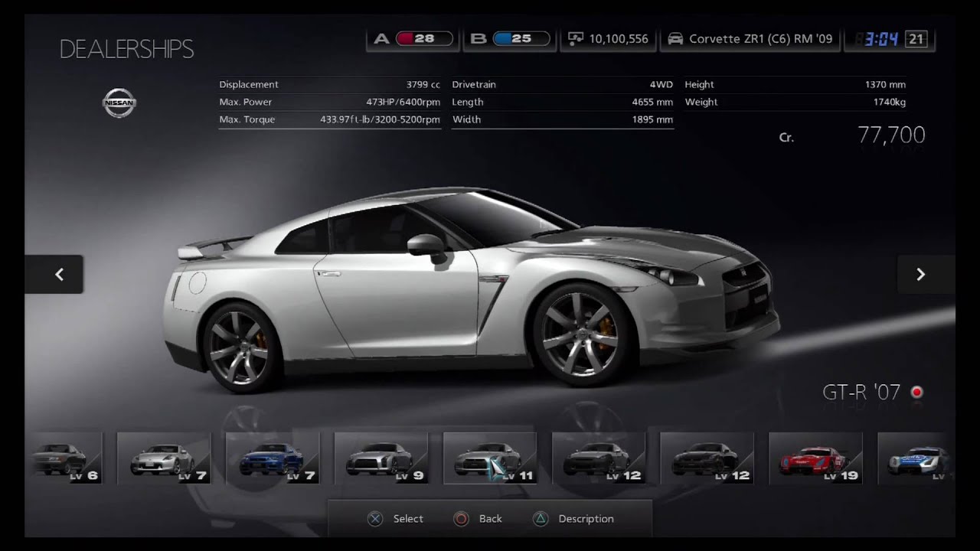Screen dimensions: 980x551
Task: Select the red Lv 19 race car thumbnail
Action: 815,458
